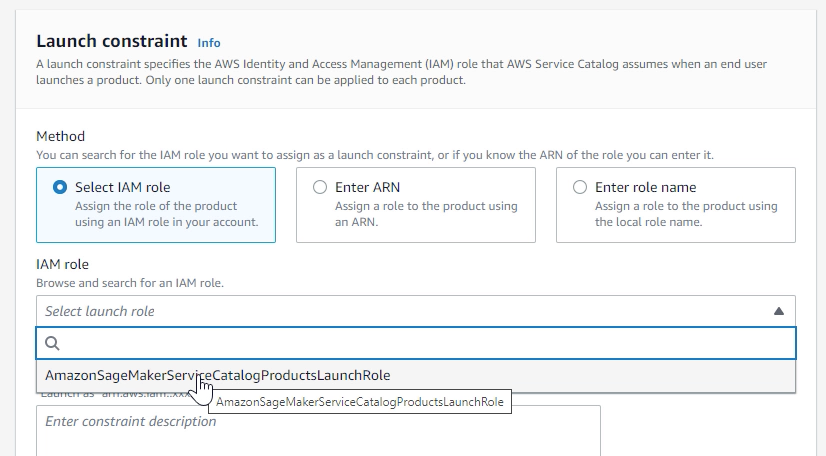Pick AmazonSageMakerServiceCatalogProductsLaunchRole from the list
This screenshot has height=456, width=826.
[x=416, y=375]
